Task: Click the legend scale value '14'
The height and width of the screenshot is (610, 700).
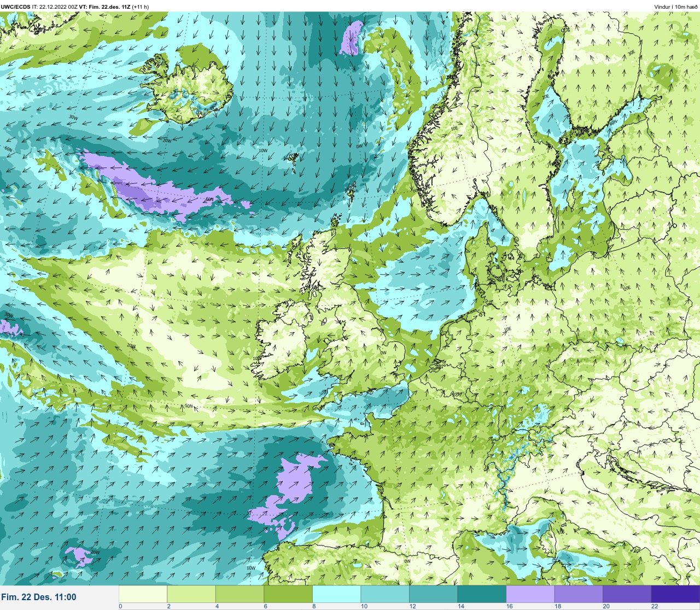Action: click(x=460, y=606)
